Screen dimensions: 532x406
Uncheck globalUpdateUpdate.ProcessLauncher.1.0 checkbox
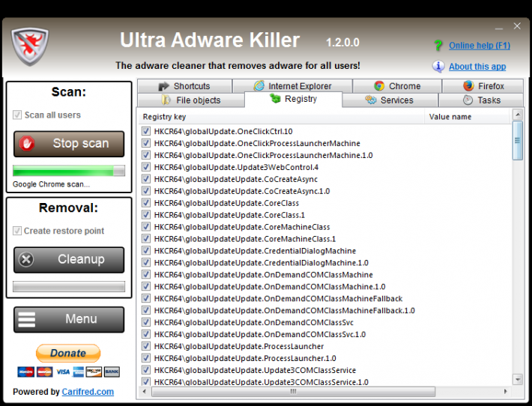146,358
